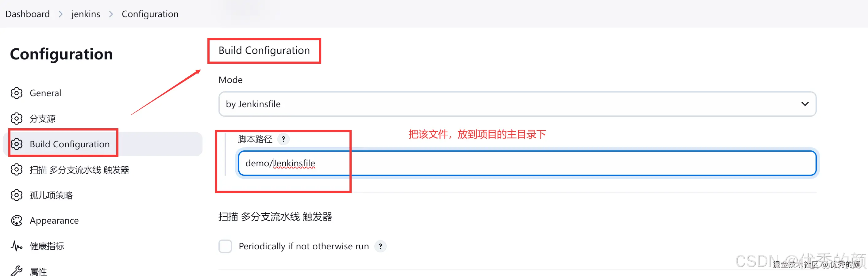Click the palette icon beside Appearance

click(x=16, y=221)
